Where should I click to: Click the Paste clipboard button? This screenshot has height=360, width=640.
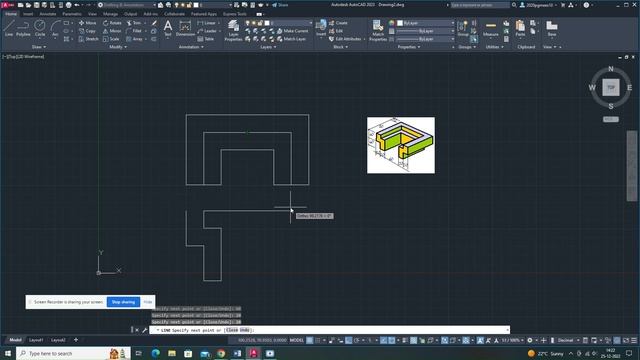coord(520,29)
